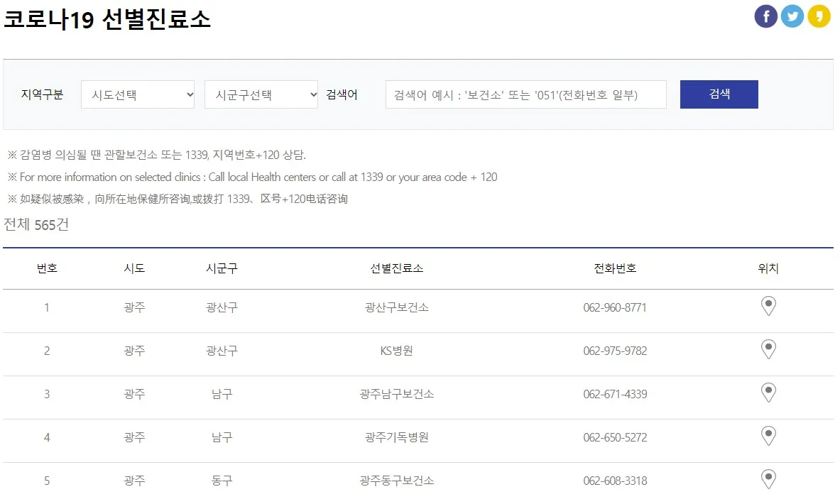Open the location pin for 광주남구보건소
Screen dimensions: 840x504
[x=768, y=393]
